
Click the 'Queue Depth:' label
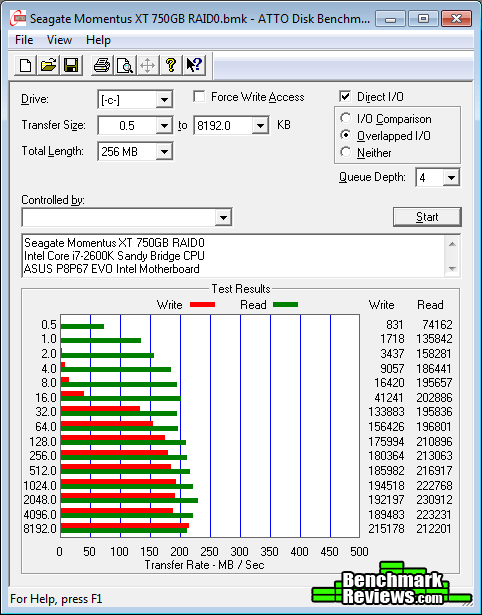pyautogui.click(x=372, y=177)
